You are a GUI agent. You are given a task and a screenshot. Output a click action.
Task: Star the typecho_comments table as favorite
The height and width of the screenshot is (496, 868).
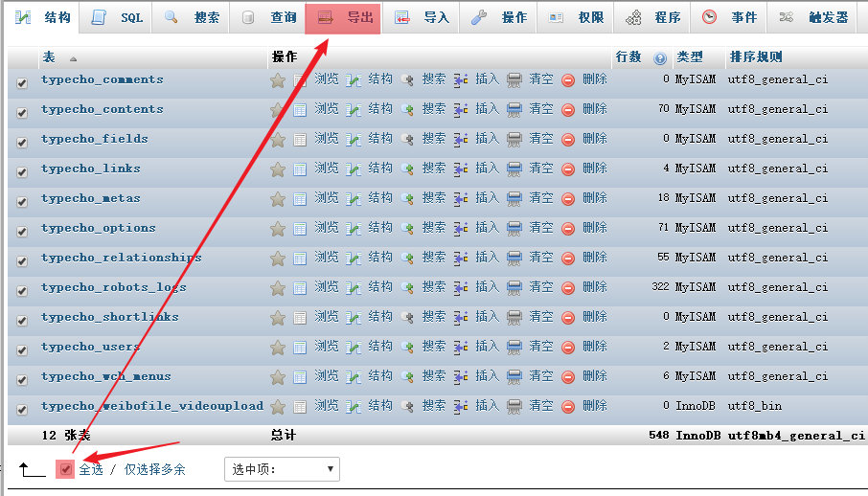(x=278, y=80)
